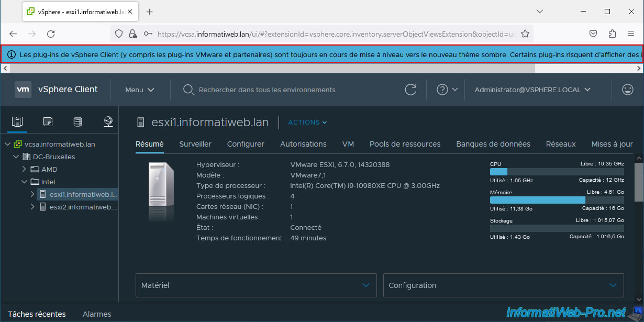Click the vSphere refresh icon
The image size is (644, 322).
(x=411, y=90)
